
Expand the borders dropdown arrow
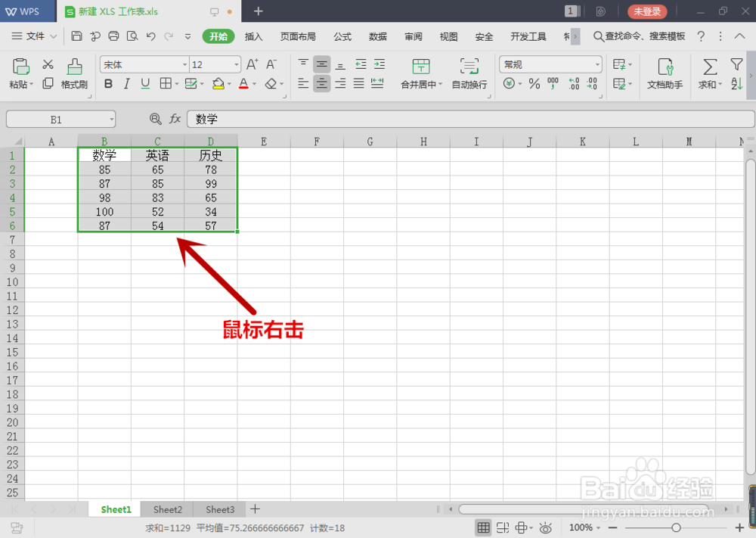176,84
